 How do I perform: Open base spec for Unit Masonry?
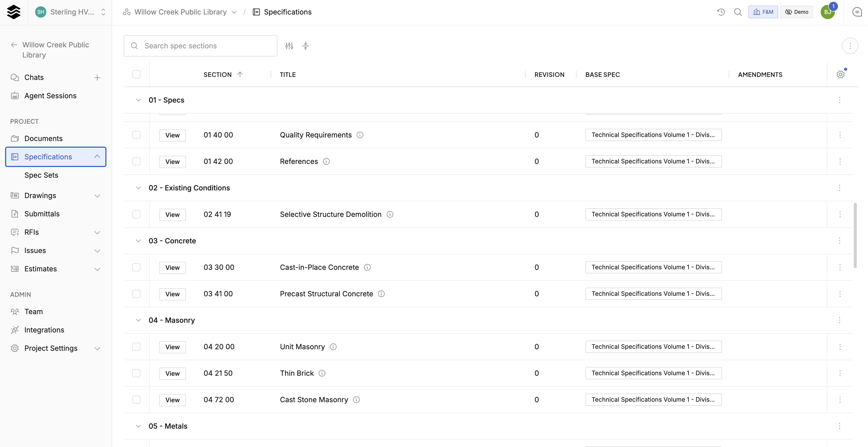[x=653, y=347]
